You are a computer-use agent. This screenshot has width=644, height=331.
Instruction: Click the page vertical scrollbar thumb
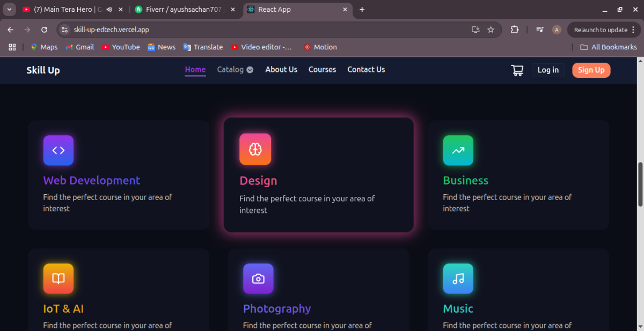(640, 184)
